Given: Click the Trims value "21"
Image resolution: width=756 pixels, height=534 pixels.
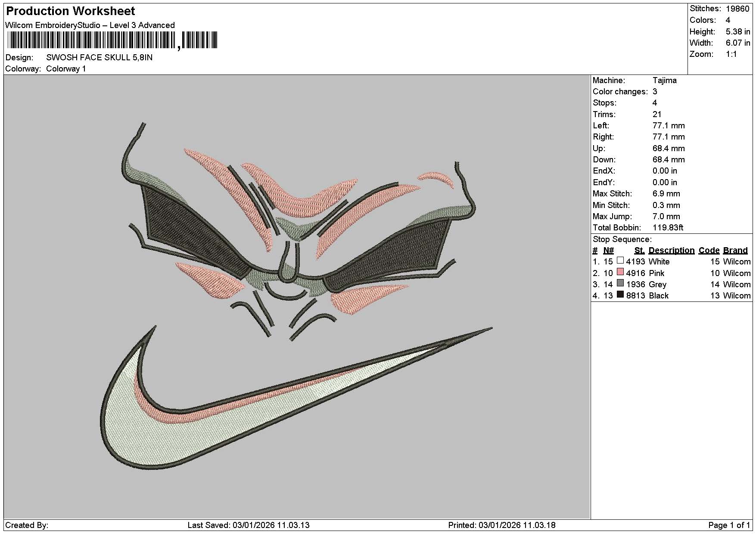Looking at the screenshot, I should [x=657, y=114].
